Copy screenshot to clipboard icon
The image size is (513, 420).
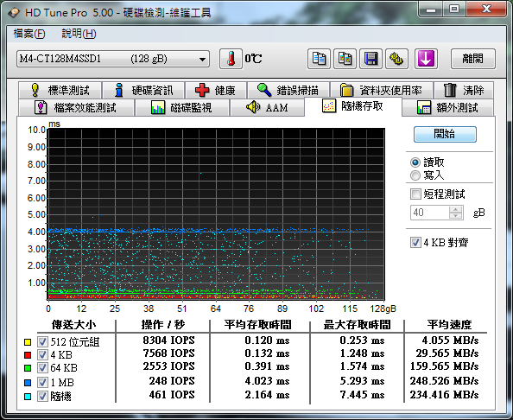[x=345, y=59]
